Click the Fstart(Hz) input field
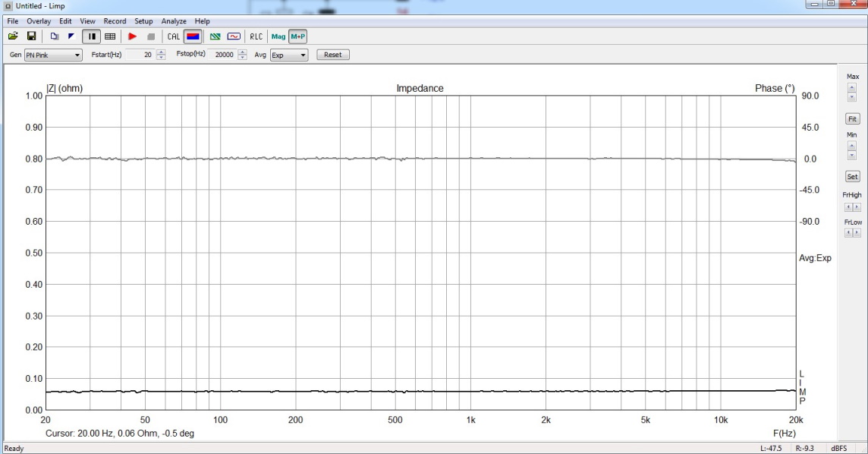The width and height of the screenshot is (868, 454). point(140,55)
